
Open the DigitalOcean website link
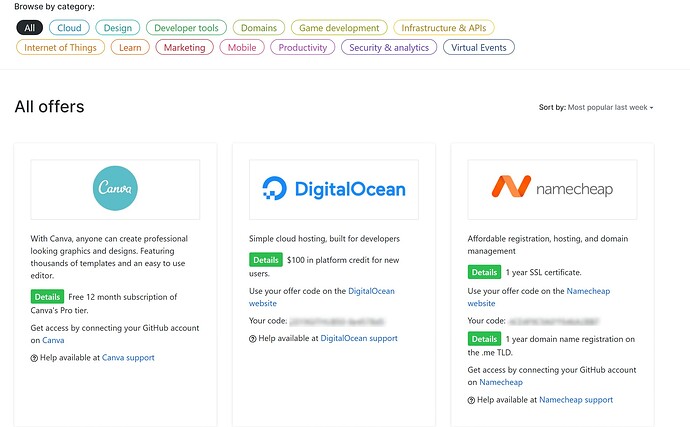click(322, 297)
